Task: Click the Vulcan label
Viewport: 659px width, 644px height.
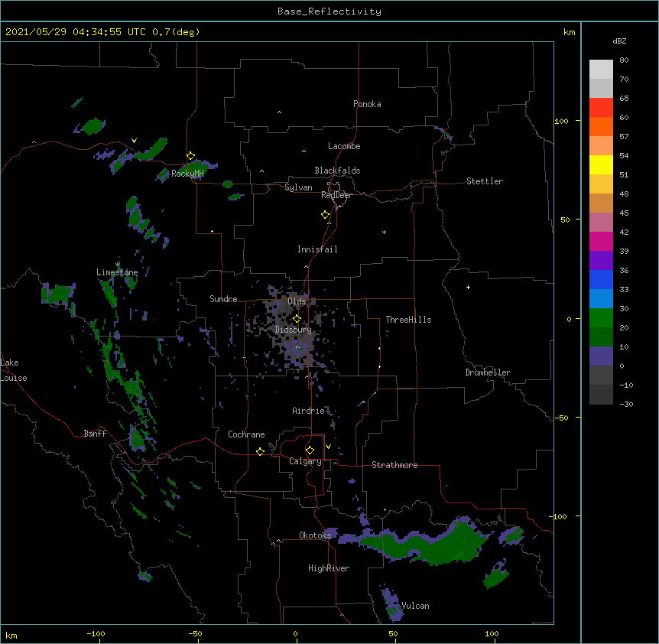Action: [415, 606]
